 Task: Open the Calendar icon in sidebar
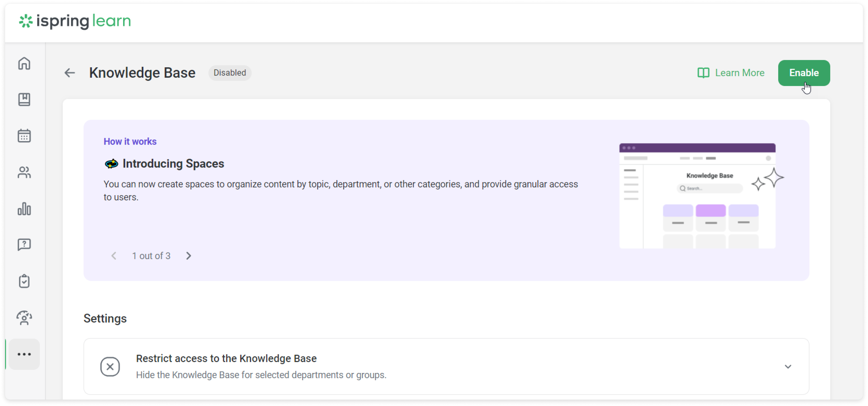(24, 136)
